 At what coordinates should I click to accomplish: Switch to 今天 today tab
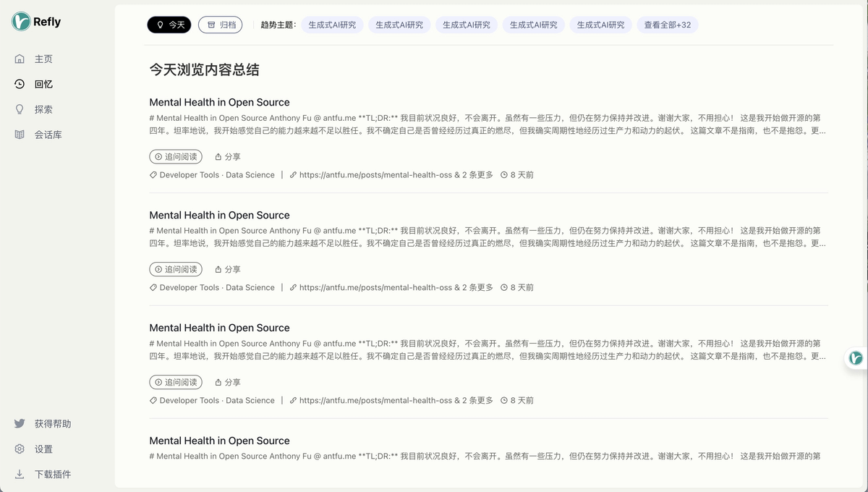[x=169, y=25]
